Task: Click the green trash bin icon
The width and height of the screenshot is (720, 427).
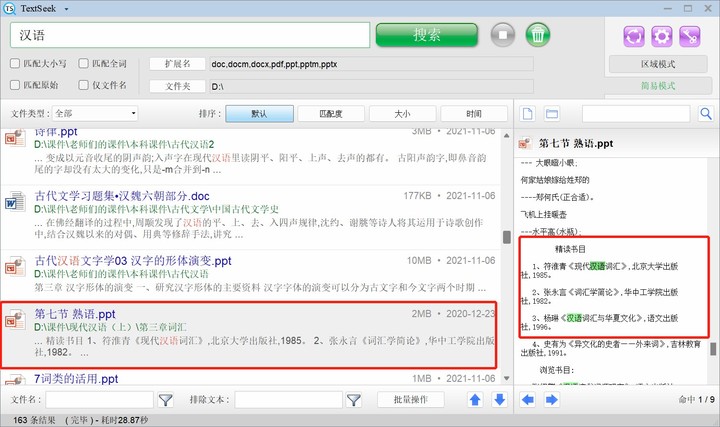Action: pos(538,35)
